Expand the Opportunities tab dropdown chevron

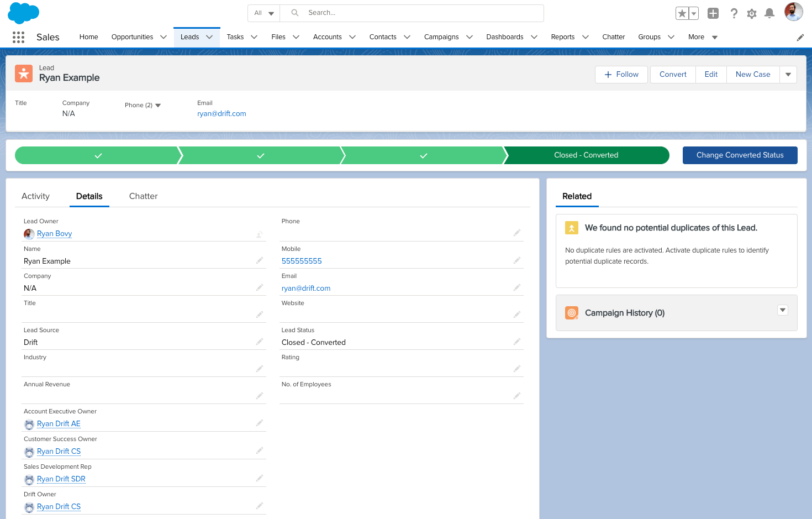164,37
